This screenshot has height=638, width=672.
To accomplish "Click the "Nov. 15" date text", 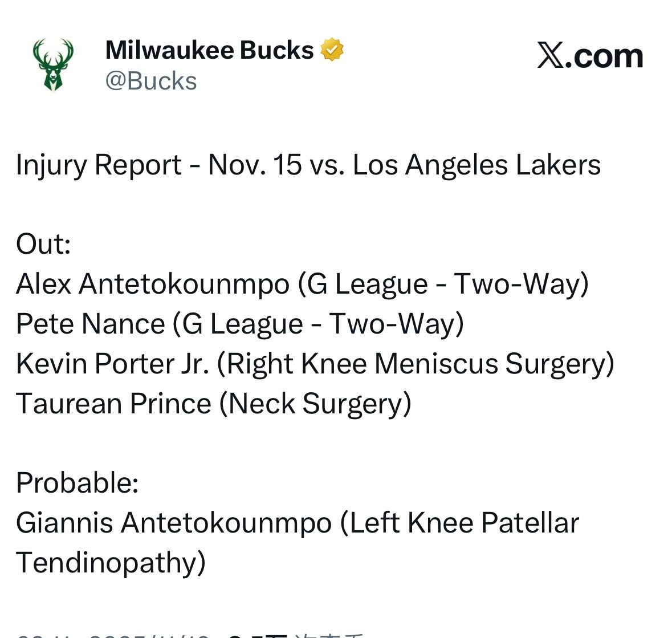I will [x=255, y=165].
